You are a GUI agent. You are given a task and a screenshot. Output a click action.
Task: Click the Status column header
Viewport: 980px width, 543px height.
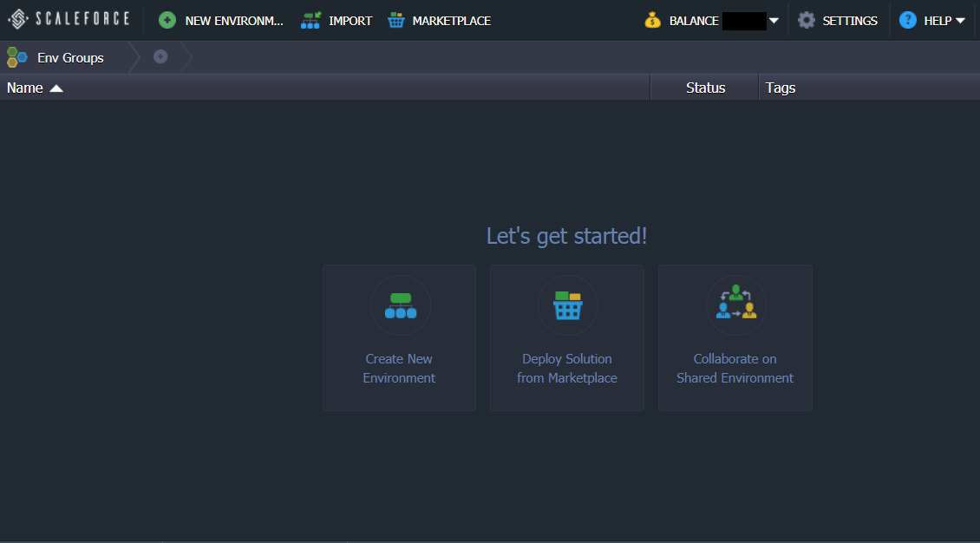(705, 88)
